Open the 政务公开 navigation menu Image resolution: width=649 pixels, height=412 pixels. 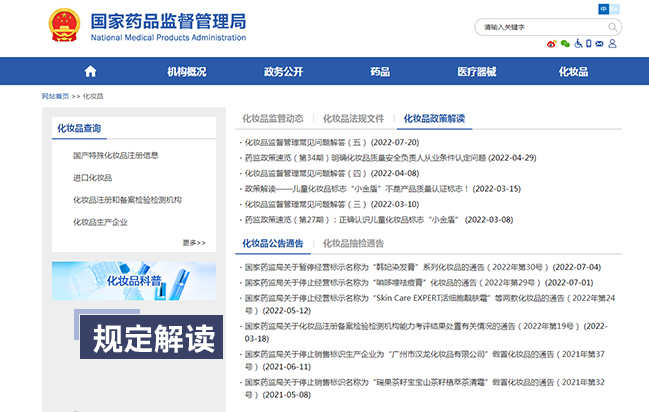pos(284,72)
